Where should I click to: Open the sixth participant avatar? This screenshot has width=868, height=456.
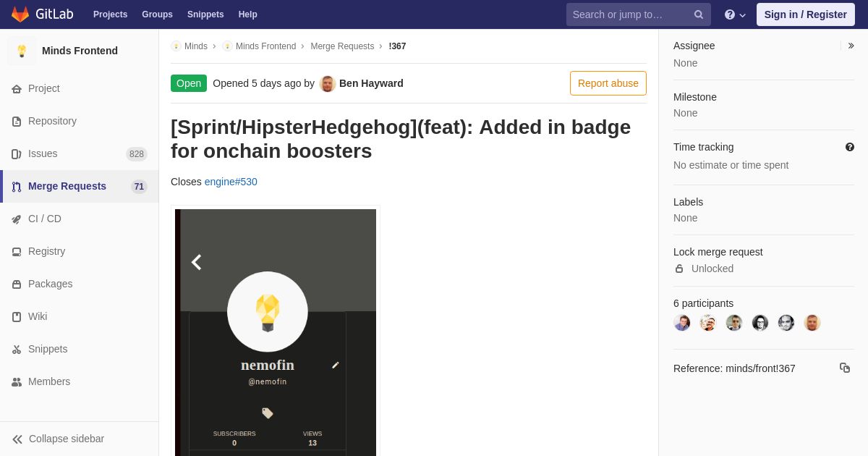point(812,323)
